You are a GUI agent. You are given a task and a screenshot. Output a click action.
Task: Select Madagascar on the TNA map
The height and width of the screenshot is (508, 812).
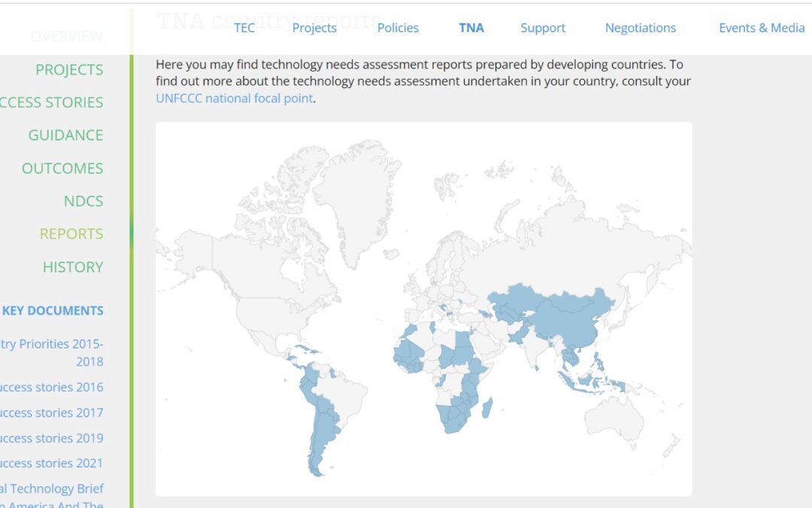click(x=489, y=409)
